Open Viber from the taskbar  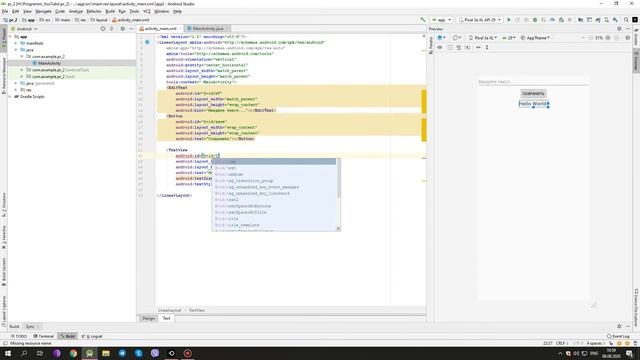pyautogui.click(x=155, y=353)
